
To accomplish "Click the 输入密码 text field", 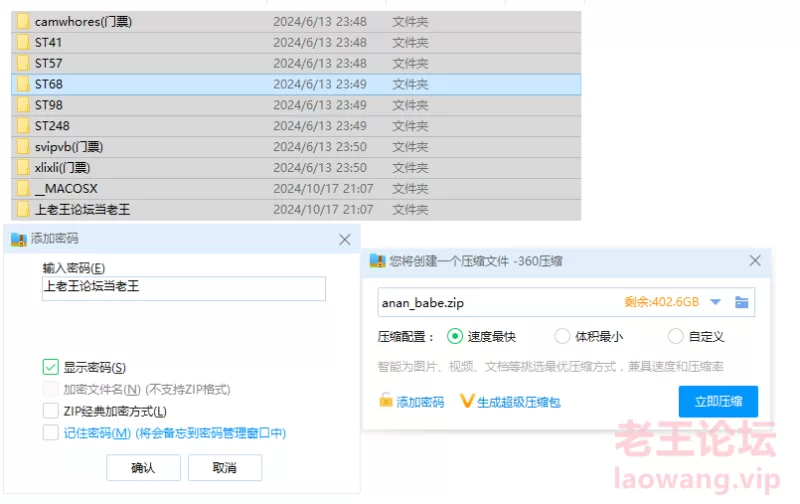I will point(184,288).
